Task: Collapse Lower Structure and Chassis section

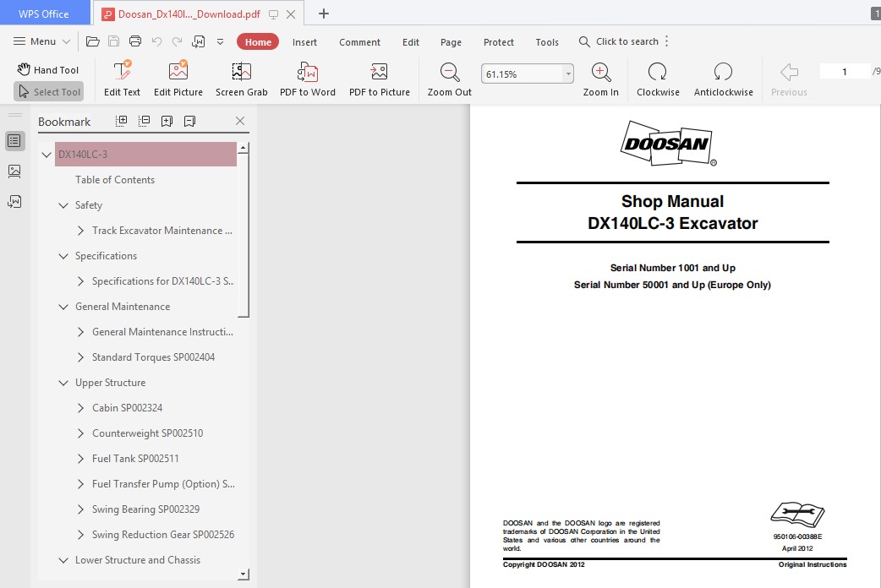Action: pos(63,560)
